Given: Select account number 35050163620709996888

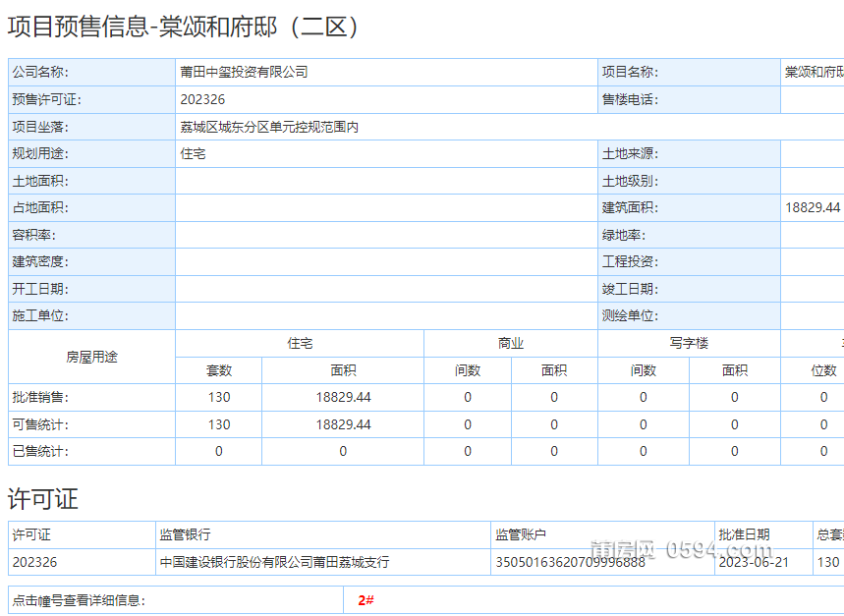Looking at the screenshot, I should [x=570, y=562].
